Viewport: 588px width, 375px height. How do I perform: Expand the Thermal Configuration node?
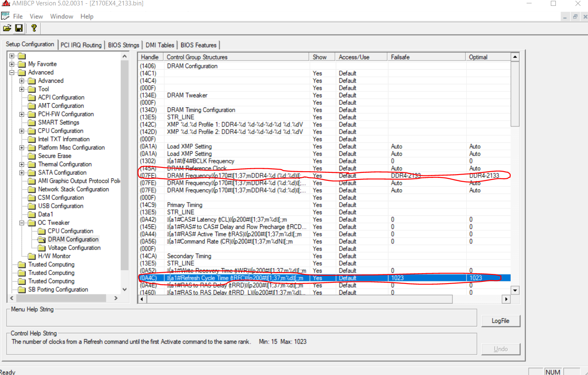tap(22, 165)
